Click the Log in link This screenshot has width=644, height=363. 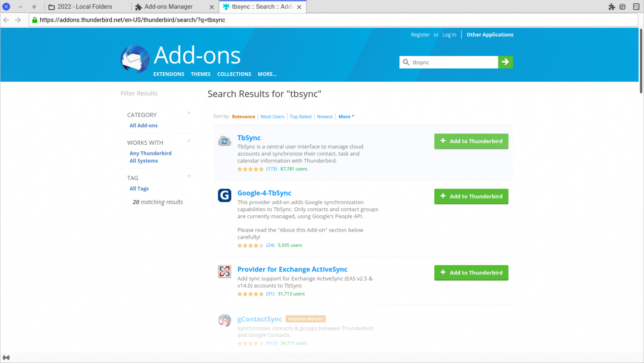[x=449, y=35]
